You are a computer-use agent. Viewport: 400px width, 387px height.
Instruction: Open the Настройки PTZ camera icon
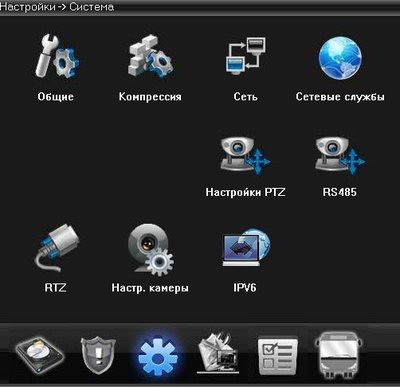245,155
